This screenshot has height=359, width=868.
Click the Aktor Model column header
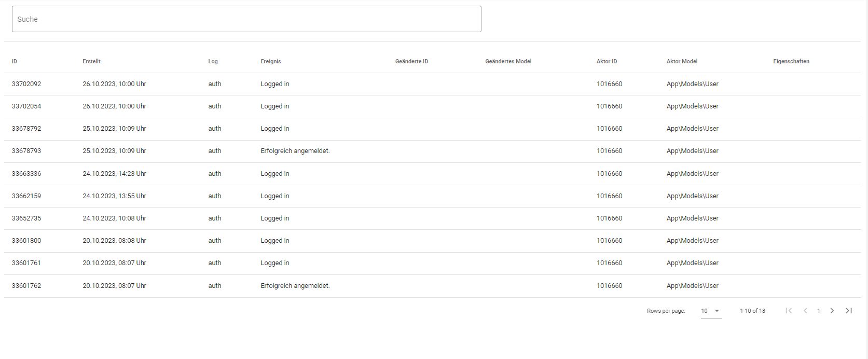[x=682, y=61]
